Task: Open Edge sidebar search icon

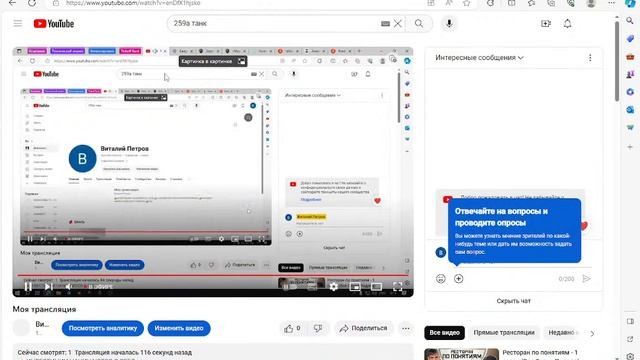Action: (x=630, y=20)
